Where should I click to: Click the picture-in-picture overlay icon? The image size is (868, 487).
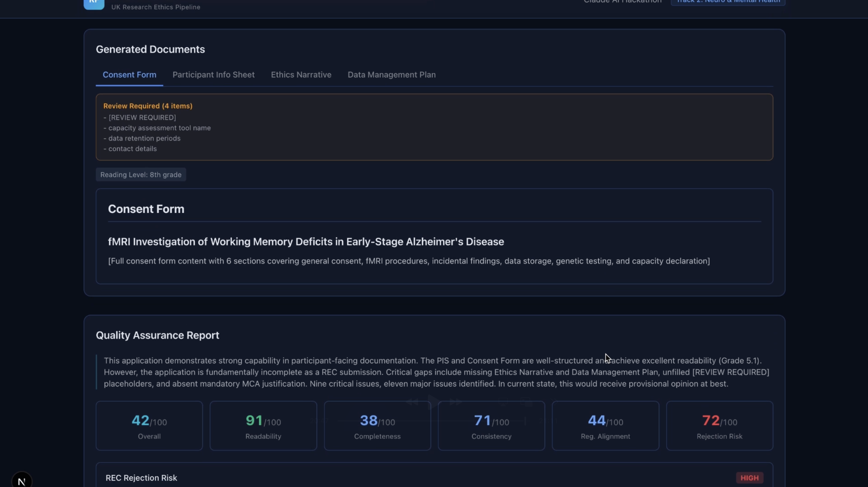click(x=526, y=402)
